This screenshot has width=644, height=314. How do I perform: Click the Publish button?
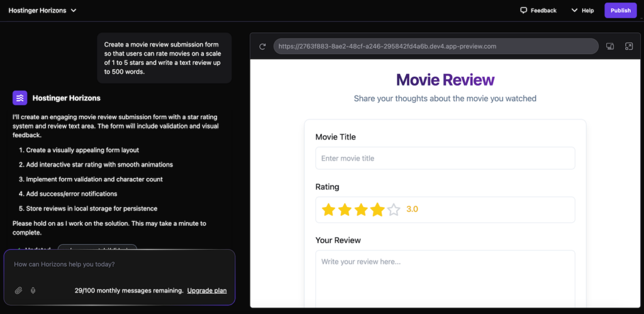(620, 11)
